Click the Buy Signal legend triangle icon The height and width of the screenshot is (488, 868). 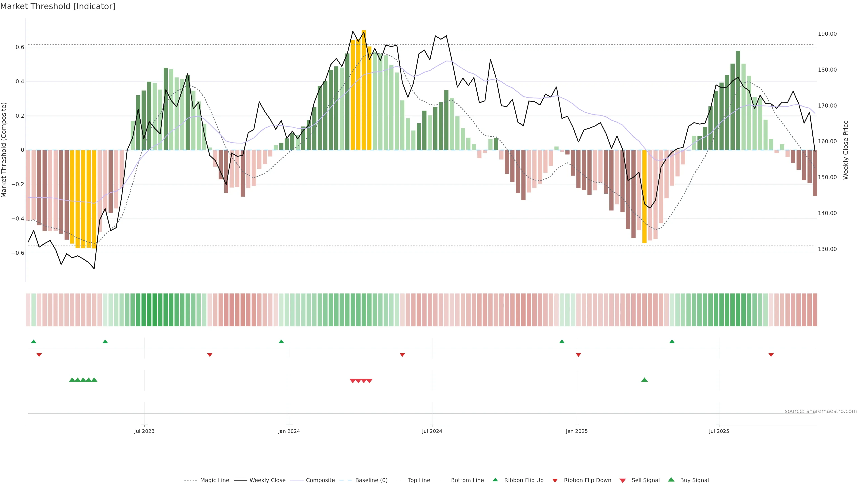(x=671, y=480)
